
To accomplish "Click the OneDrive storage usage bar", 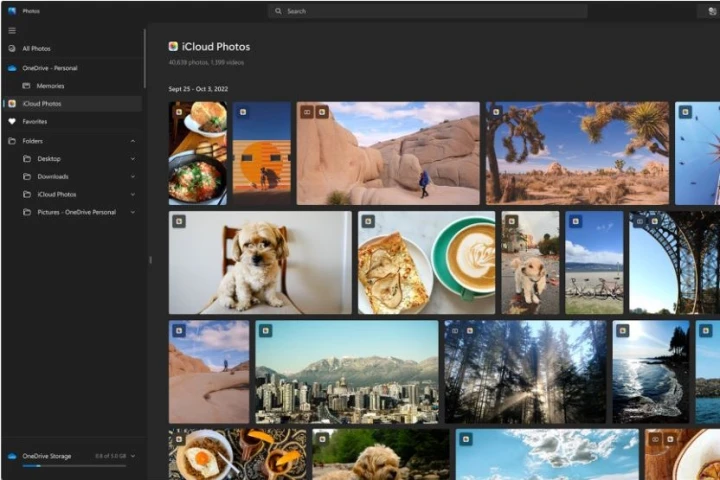I will [74, 466].
